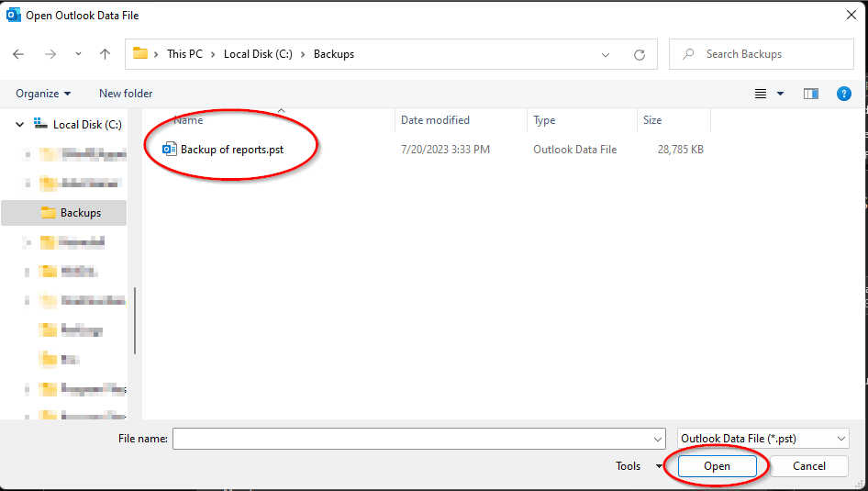
Task: Click the forward navigation arrow
Action: [50, 54]
